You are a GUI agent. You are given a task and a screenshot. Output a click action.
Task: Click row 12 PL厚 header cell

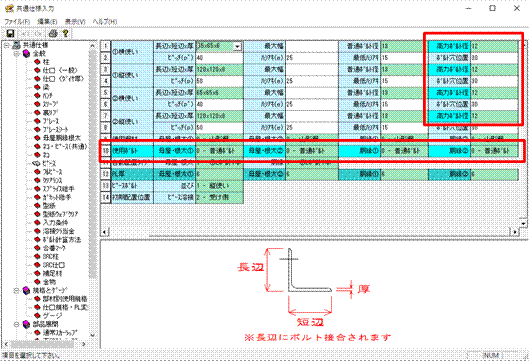point(132,174)
